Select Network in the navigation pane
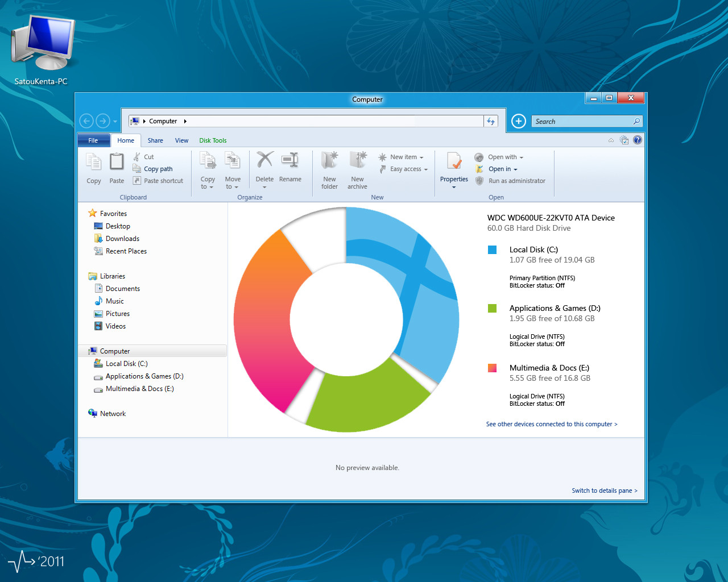Image resolution: width=728 pixels, height=582 pixels. (113, 414)
